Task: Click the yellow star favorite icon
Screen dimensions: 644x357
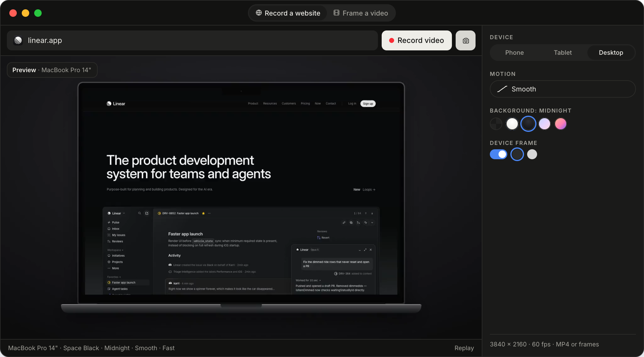Action: pos(203,213)
